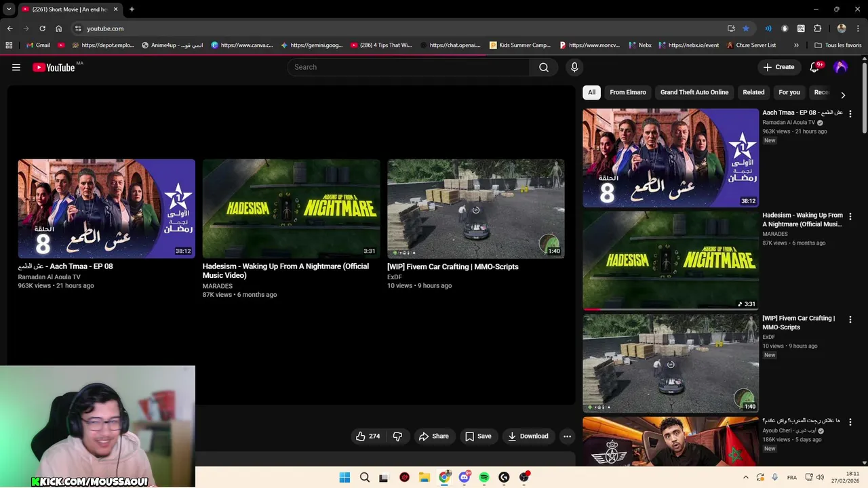Viewport: 868px width, 488px height.
Task: Close the Short Movie browser tab
Action: (115, 9)
